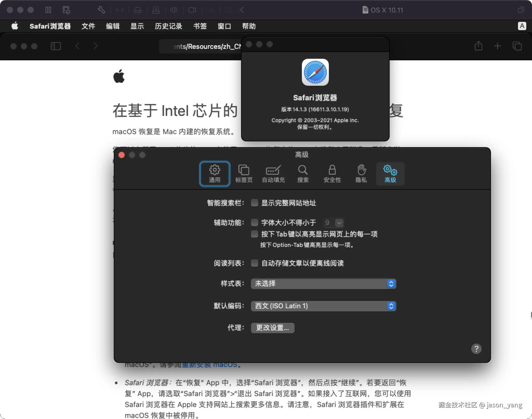Switch to 标签页 (Tabs) preferences icon
The height and width of the screenshot is (419, 532).
tap(244, 173)
